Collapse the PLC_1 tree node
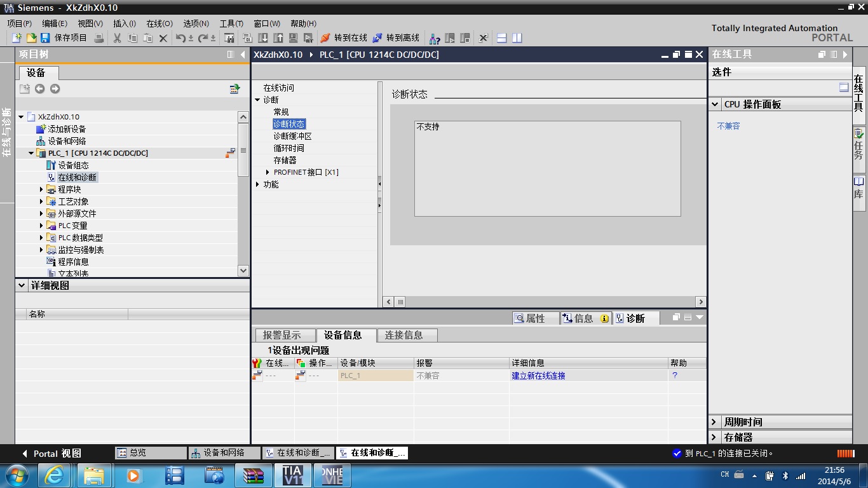Viewport: 868px width, 488px height. [31, 153]
